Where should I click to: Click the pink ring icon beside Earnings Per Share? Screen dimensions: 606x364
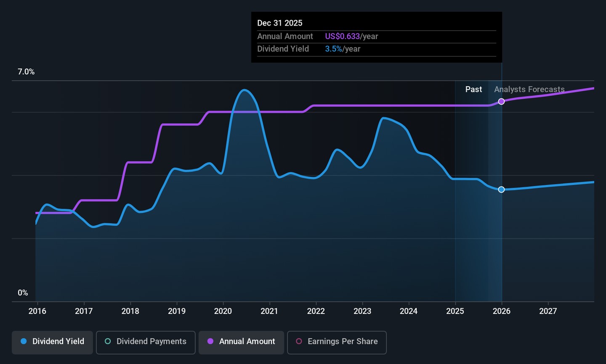tap(299, 341)
